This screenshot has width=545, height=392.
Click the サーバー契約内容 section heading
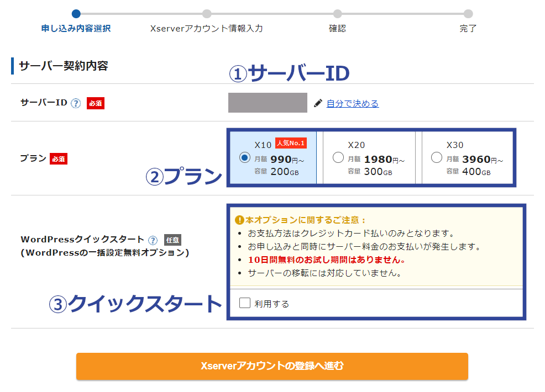point(63,66)
